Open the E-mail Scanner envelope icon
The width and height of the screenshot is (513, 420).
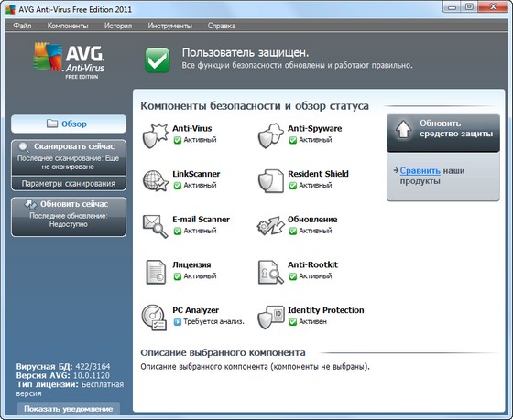pos(156,226)
